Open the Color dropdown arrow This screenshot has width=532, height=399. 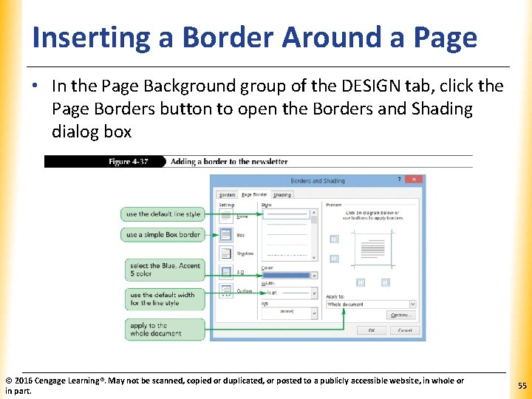tap(314, 276)
